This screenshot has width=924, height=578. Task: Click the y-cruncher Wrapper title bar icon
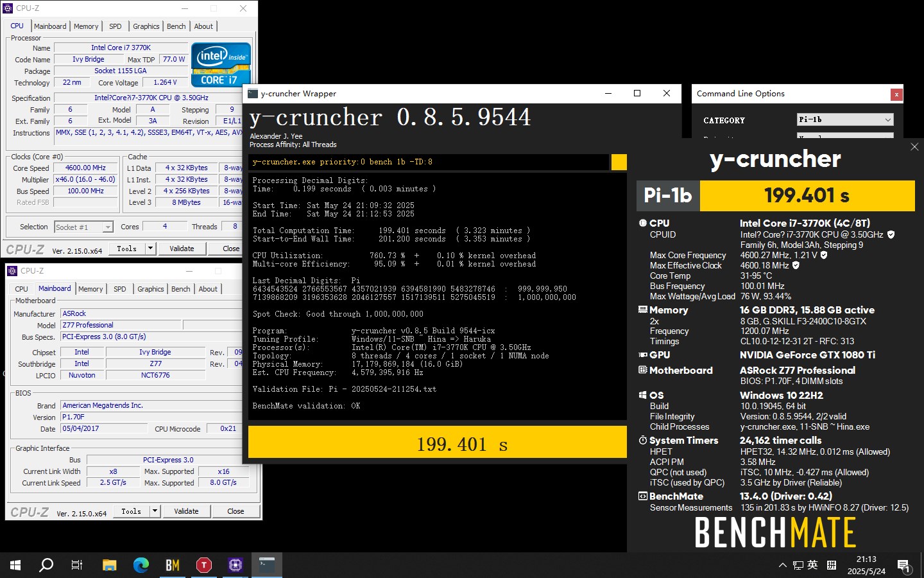(x=253, y=94)
